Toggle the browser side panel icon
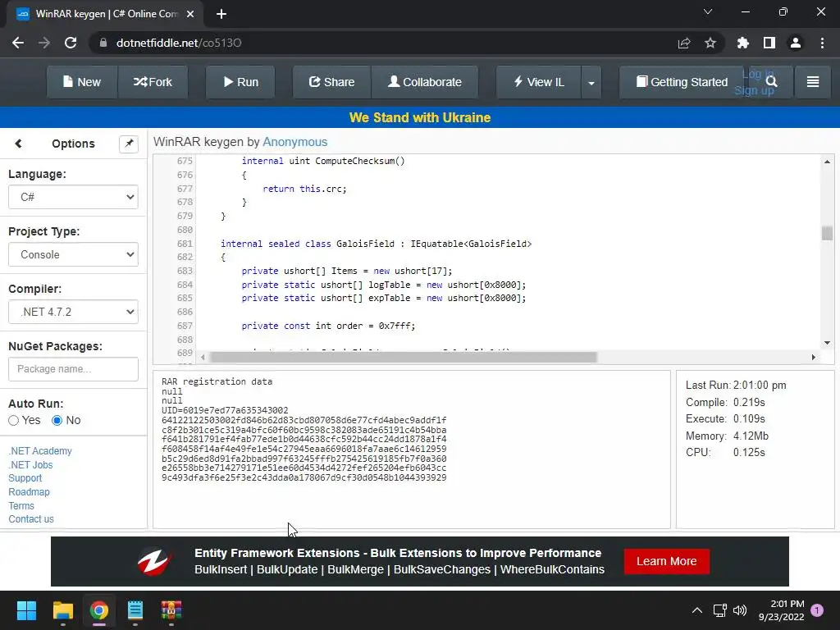This screenshot has height=630, width=840. pyautogui.click(x=769, y=43)
